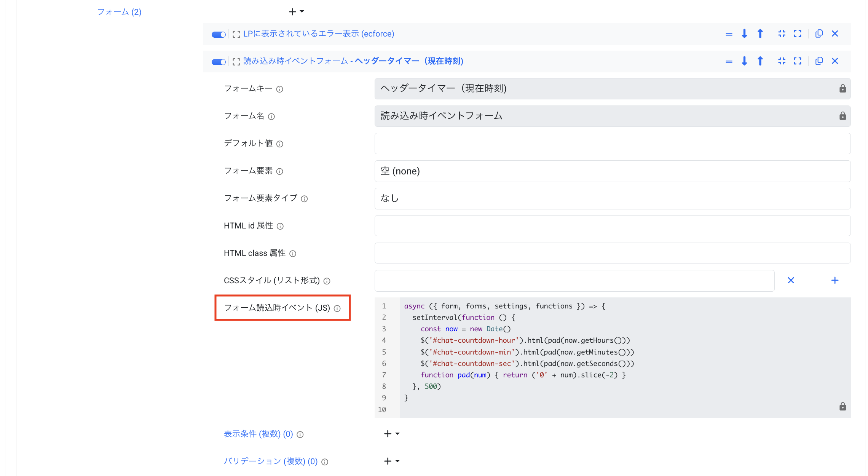Open the フォーム要素タイプ dropdown showing なし

pos(612,198)
